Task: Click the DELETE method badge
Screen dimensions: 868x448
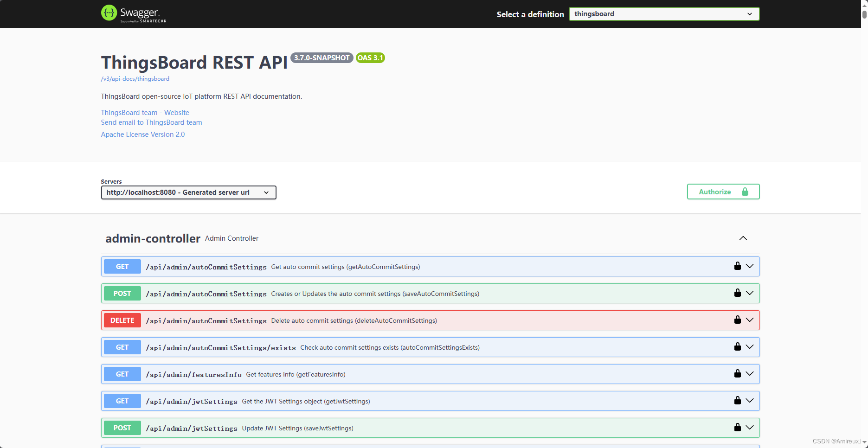Action: point(122,320)
